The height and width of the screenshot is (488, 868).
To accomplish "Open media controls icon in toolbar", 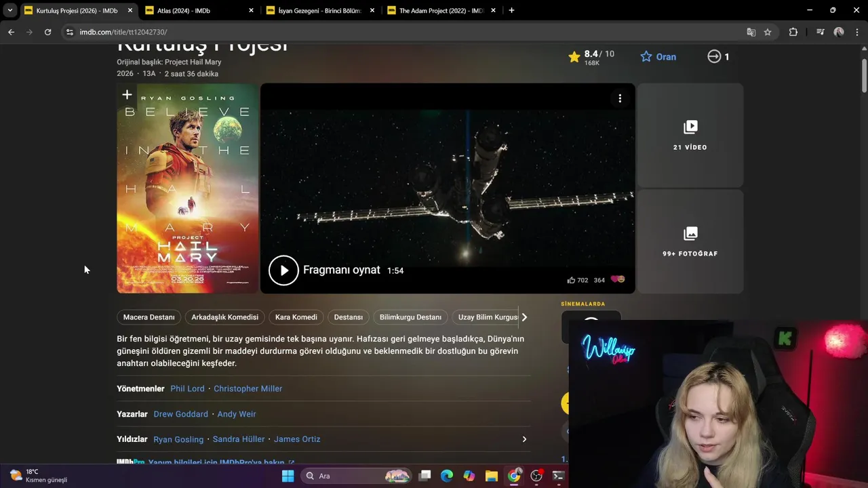I will point(820,32).
